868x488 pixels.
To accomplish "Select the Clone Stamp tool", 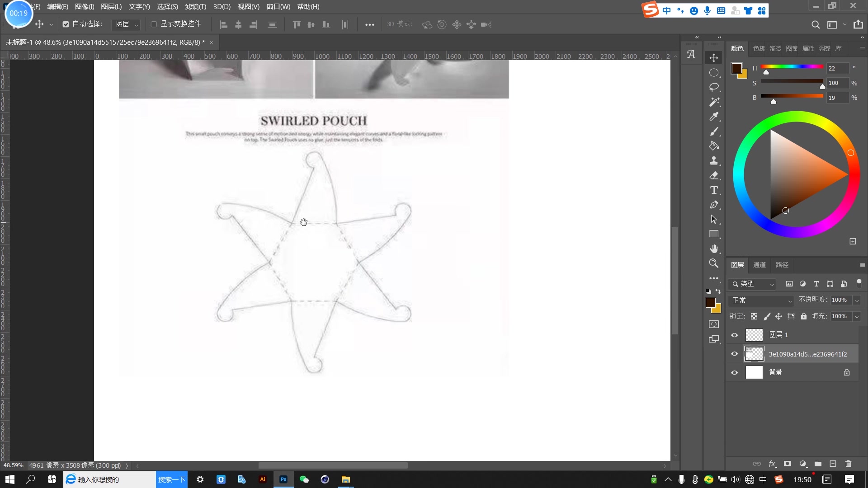I will 714,160.
